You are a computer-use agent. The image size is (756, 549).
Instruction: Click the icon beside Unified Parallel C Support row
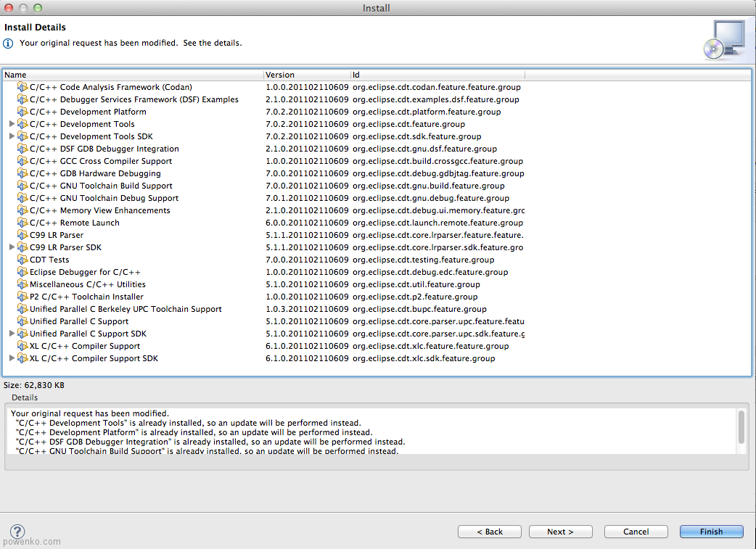click(x=22, y=321)
